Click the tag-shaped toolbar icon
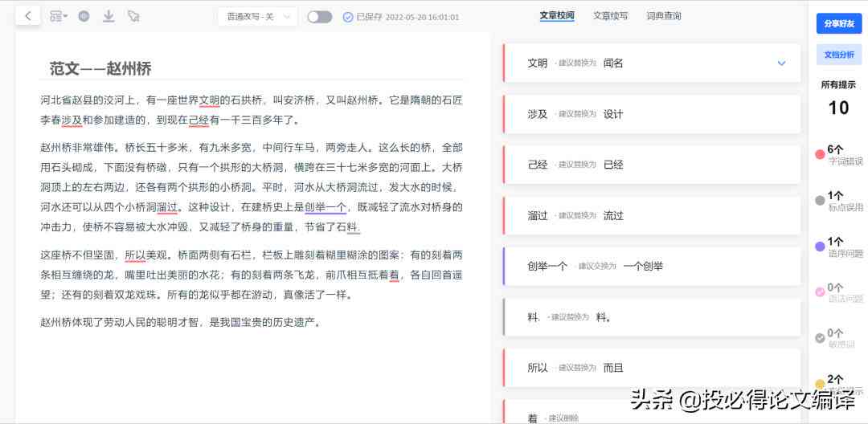Image resolution: width=868 pixels, height=424 pixels. coord(133,16)
